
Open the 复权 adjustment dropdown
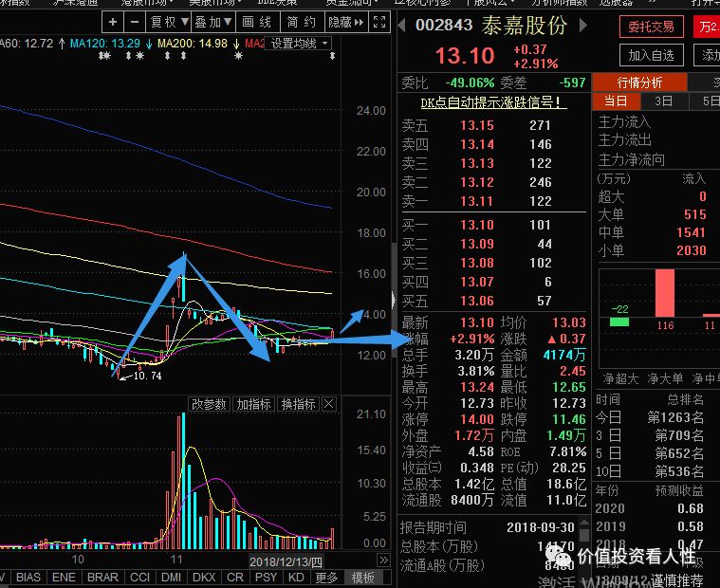coord(169,22)
